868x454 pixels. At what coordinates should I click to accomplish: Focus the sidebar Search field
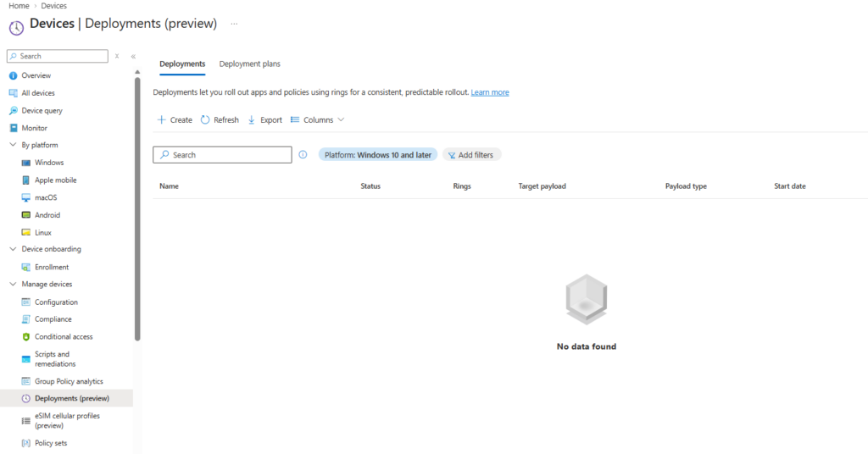point(58,56)
